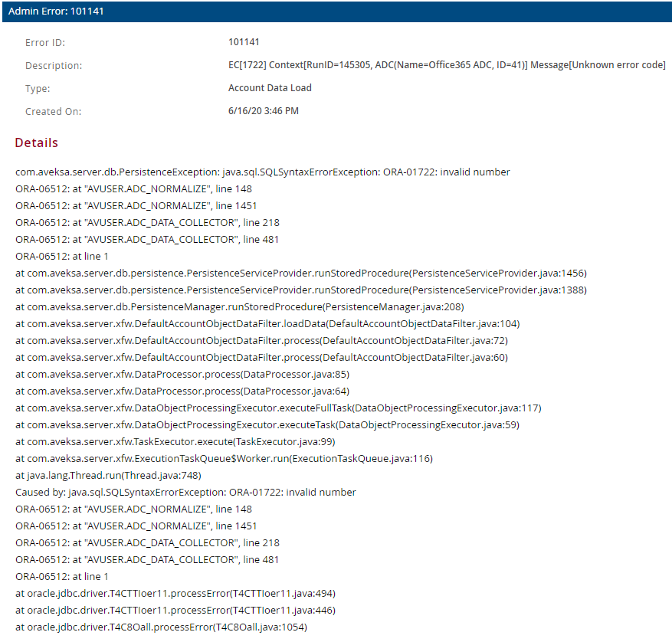Viewport: 672px width, 642px height.
Task: Click the "Description:" field label
Action: [54, 65]
